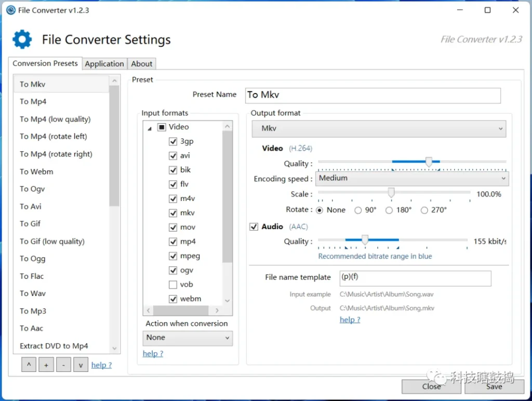This screenshot has height=401, width=532.
Task: Click the input formats scroll up arrow
Action: [x=228, y=126]
